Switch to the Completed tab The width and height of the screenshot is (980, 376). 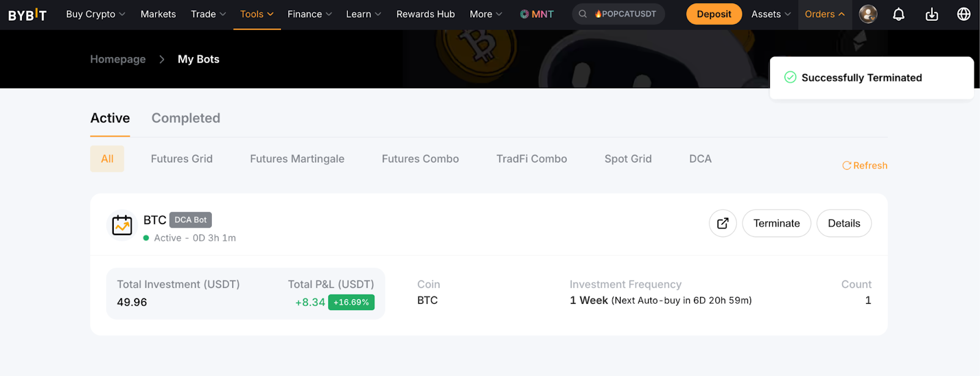click(x=186, y=118)
